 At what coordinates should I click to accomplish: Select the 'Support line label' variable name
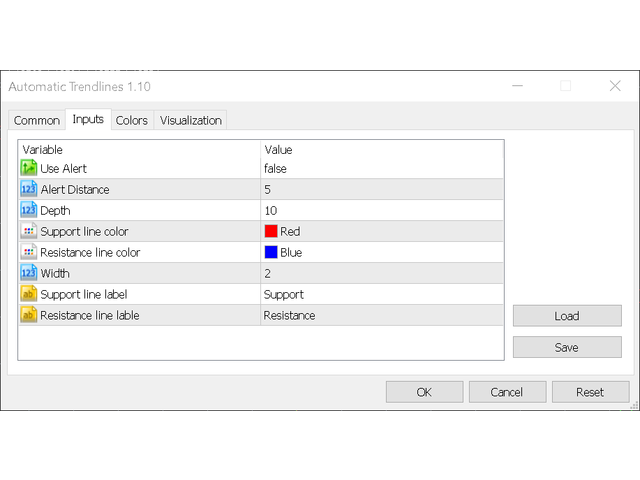point(84,294)
